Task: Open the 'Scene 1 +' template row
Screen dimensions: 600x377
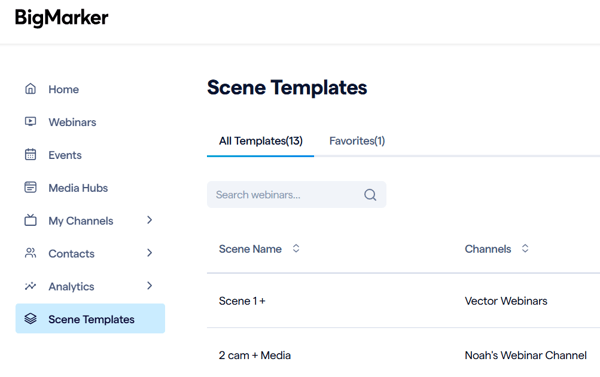Action: click(242, 301)
